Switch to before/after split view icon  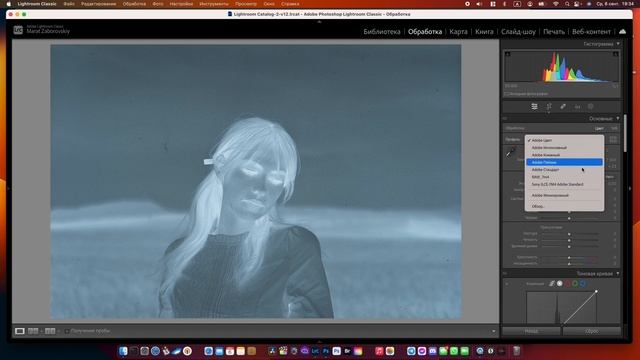click(x=50, y=331)
